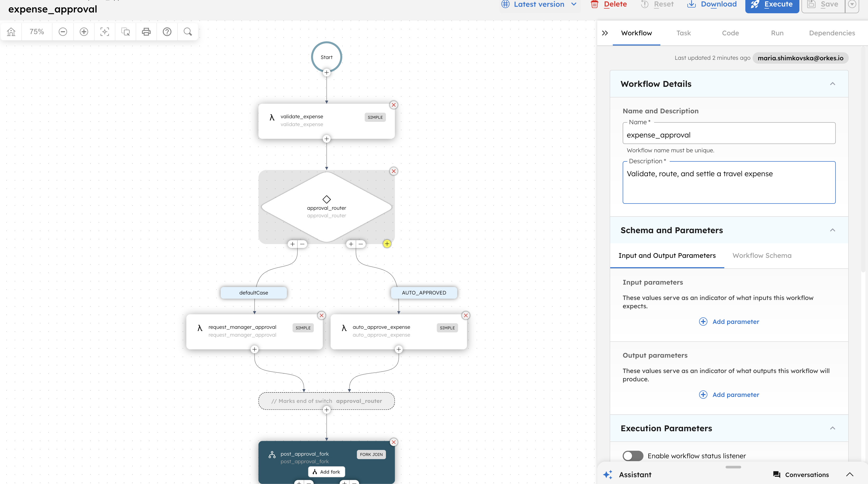Open the Save options dropdown arrow

point(852,4)
